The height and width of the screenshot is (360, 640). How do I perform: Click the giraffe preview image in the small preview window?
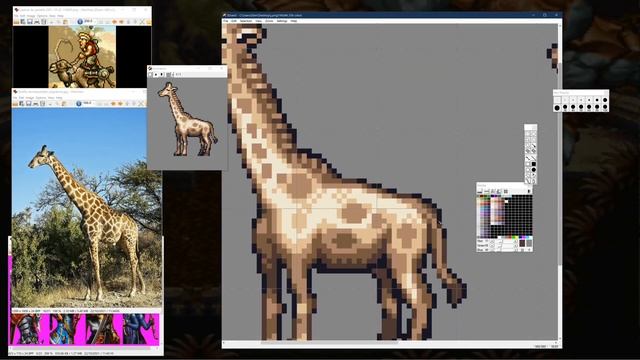tap(187, 119)
